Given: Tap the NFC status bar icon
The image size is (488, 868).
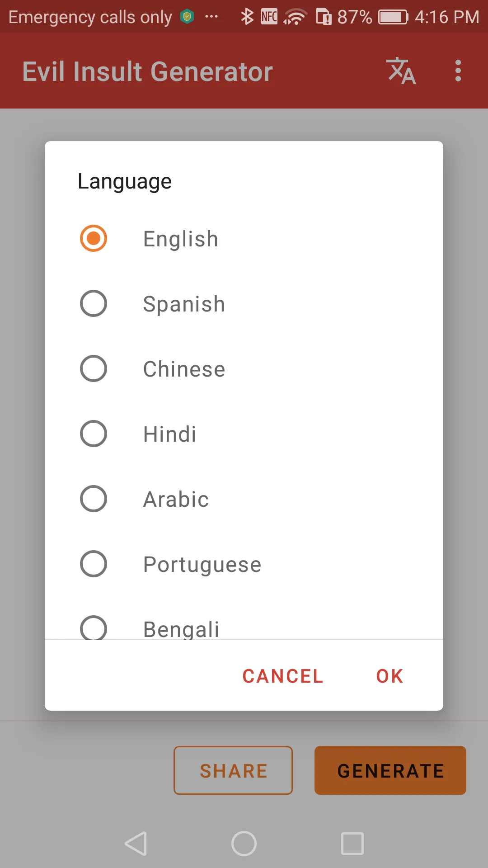Looking at the screenshot, I should coord(269,17).
